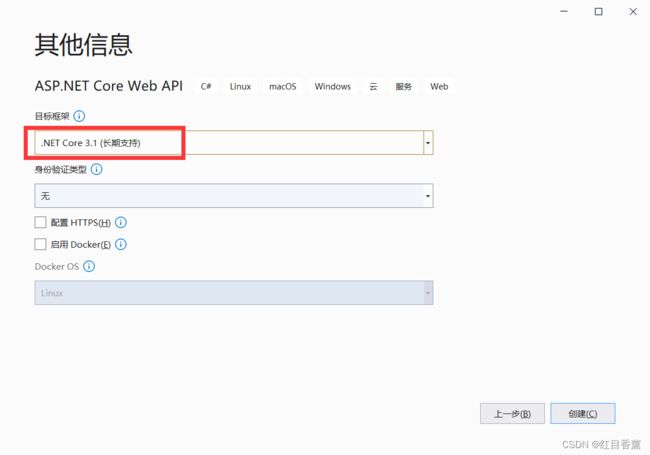Enable the 配置 HTTPS(H) checkbox
The width and height of the screenshot is (650, 455).
pos(41,223)
